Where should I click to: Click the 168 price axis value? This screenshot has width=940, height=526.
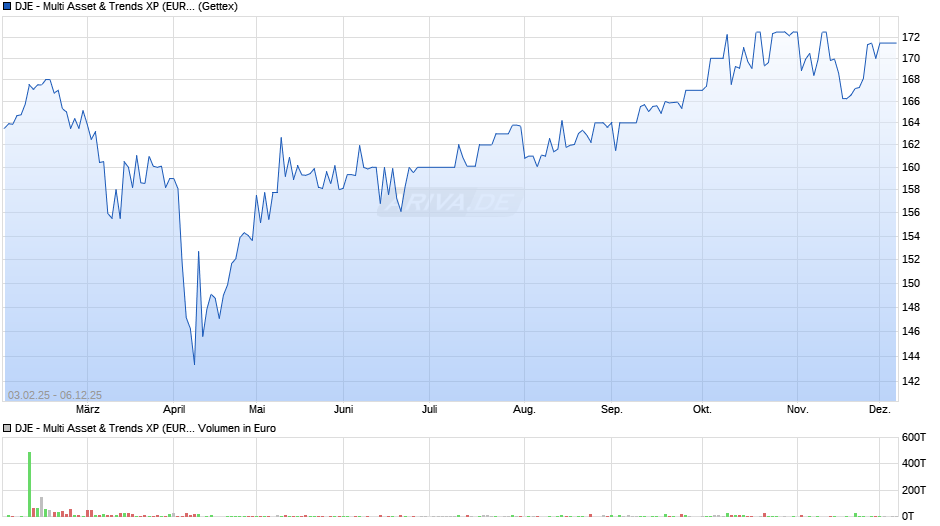[911, 79]
